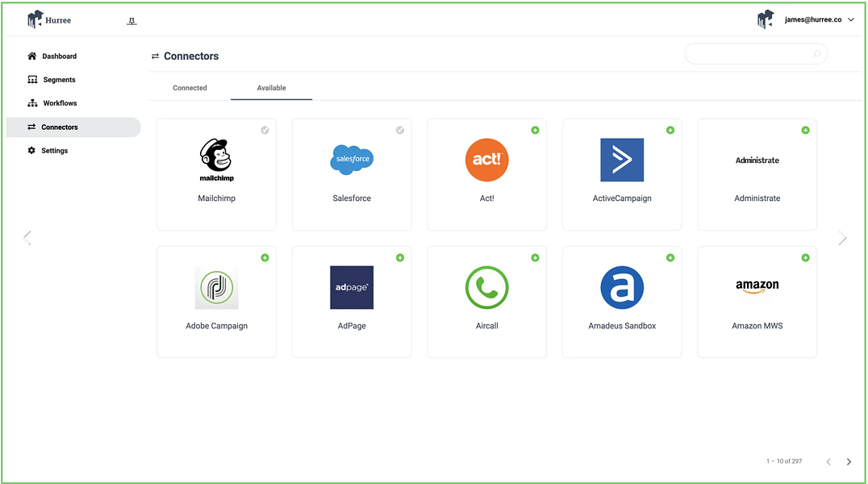The image size is (868, 484).
Task: Click the Workflows hierarchy icon
Action: click(32, 103)
